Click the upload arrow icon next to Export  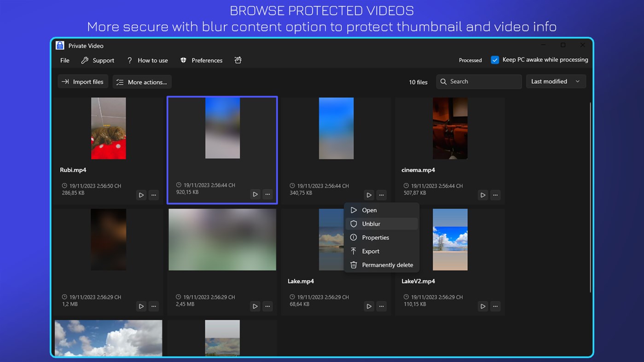pos(354,251)
